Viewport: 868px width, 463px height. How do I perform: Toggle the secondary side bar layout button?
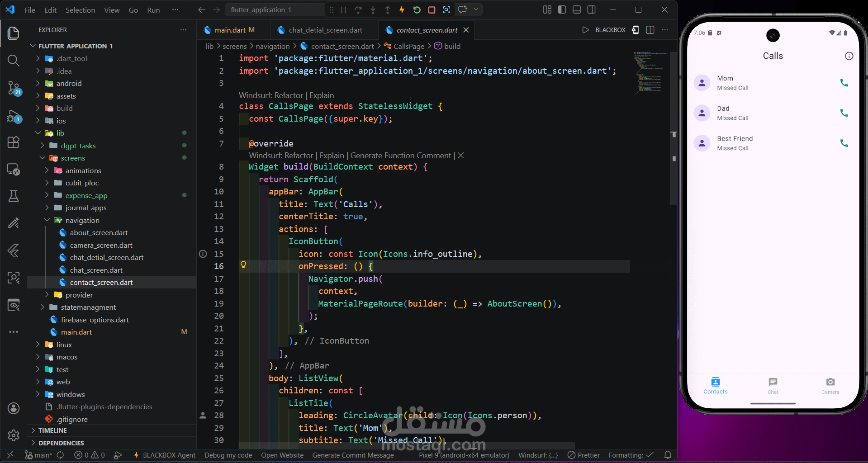pyautogui.click(x=591, y=10)
